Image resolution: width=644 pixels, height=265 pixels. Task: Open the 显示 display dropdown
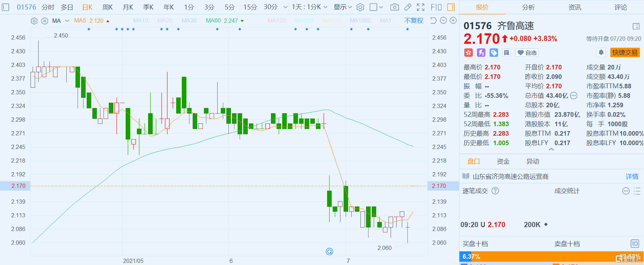[343, 7]
